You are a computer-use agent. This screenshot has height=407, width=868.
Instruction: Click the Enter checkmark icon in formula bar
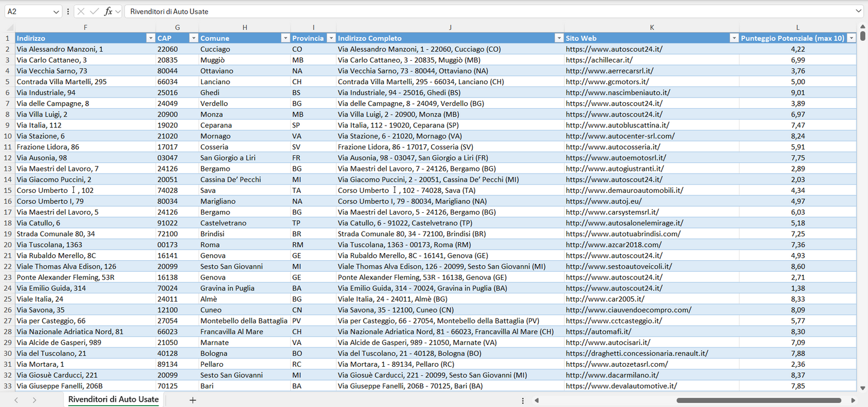94,11
